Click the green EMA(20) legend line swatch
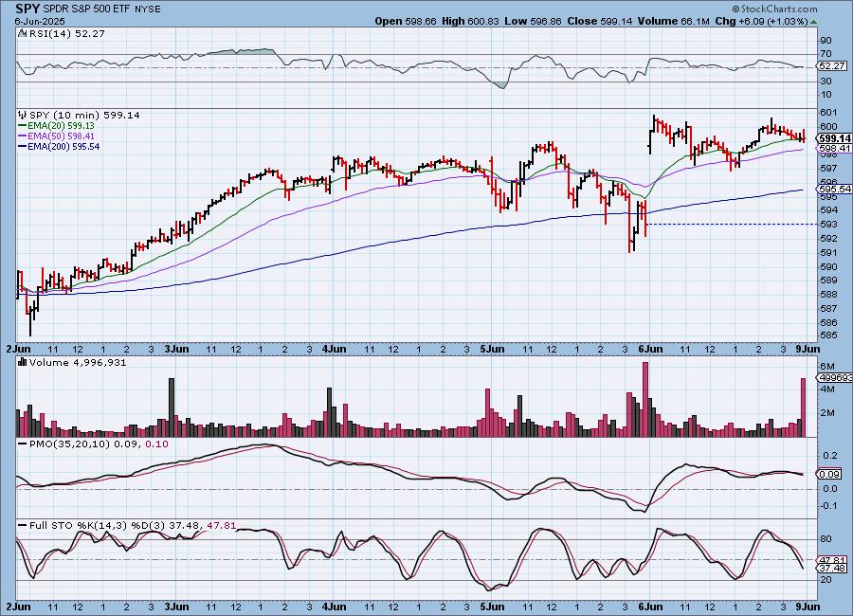 (23, 126)
